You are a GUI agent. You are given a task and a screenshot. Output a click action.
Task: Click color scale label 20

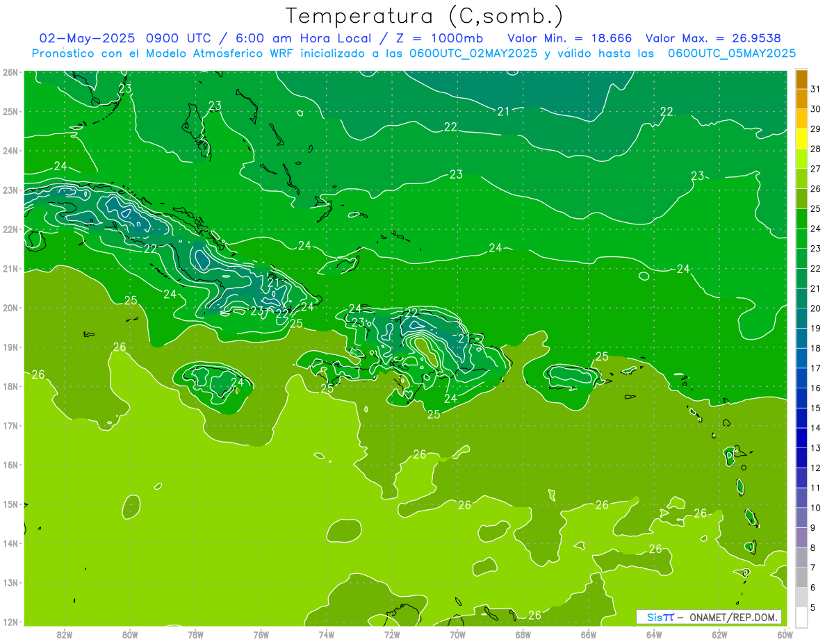coord(816,308)
